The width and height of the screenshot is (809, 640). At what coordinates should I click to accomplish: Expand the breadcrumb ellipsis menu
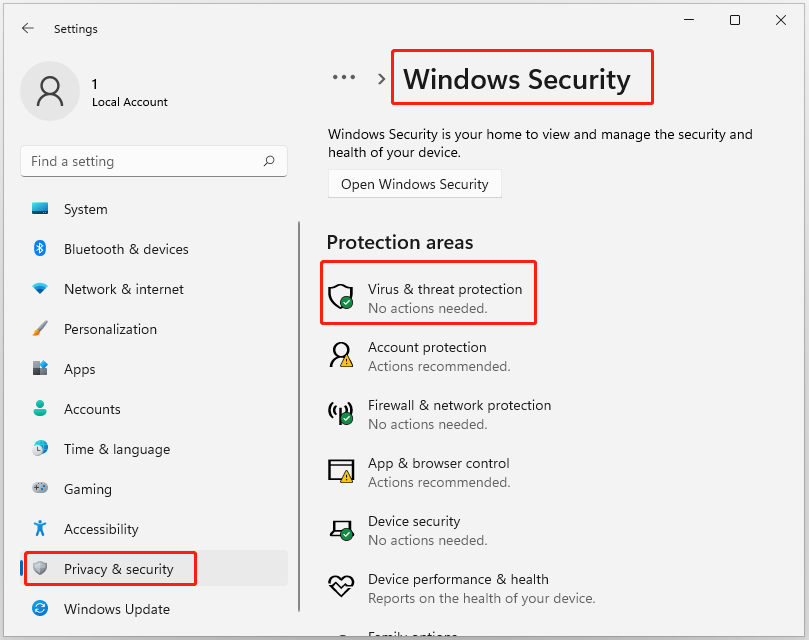pyautogui.click(x=344, y=77)
